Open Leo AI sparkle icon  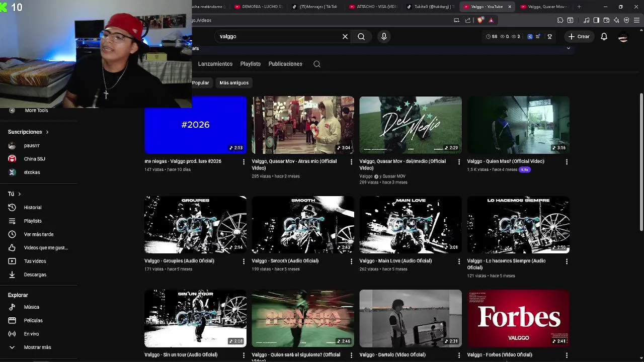(x=616, y=20)
